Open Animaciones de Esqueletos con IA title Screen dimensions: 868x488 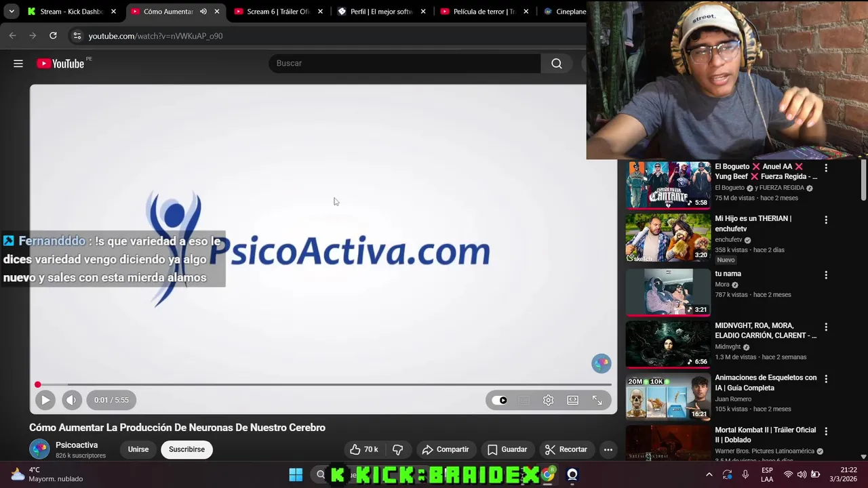point(766,383)
